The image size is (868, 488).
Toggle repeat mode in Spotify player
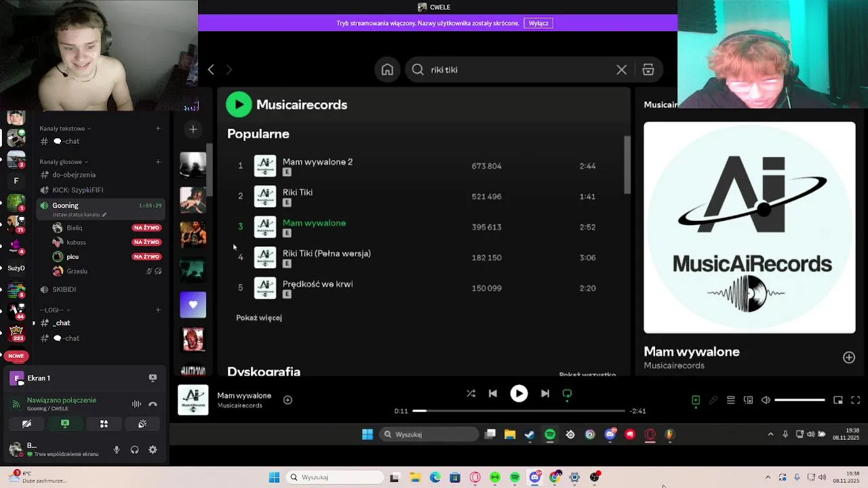click(x=567, y=394)
